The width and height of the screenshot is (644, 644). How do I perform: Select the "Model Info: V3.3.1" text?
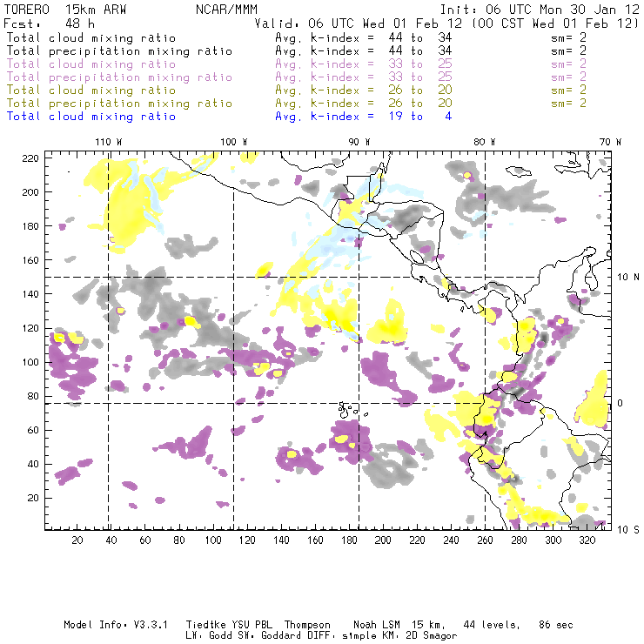click(116, 625)
